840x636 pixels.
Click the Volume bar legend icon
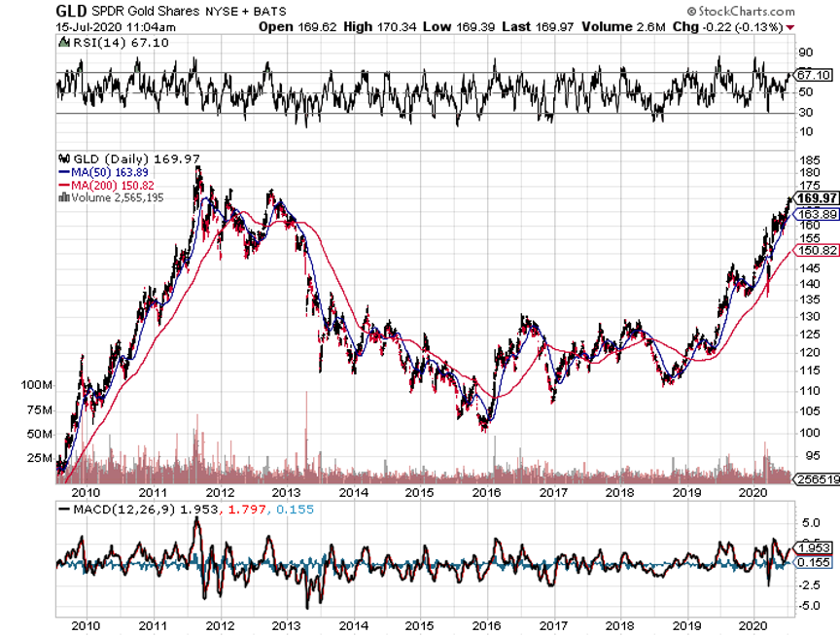[x=63, y=196]
